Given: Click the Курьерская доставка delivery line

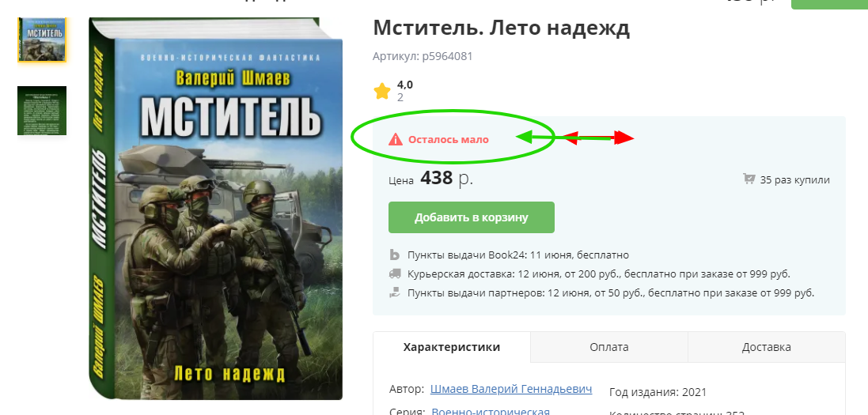Looking at the screenshot, I should pyautogui.click(x=598, y=274).
